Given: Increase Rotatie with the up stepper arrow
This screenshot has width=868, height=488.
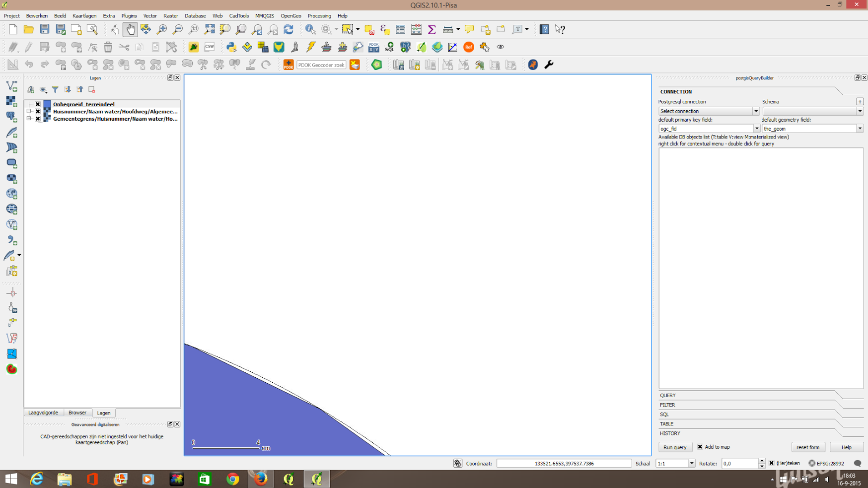Looking at the screenshot, I should [x=762, y=461].
